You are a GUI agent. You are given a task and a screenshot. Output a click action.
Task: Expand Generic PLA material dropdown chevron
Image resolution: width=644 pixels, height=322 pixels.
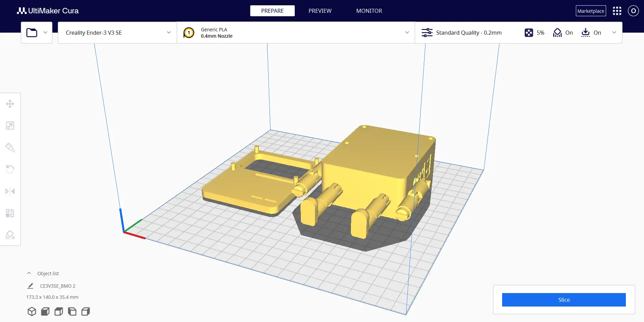point(407,33)
